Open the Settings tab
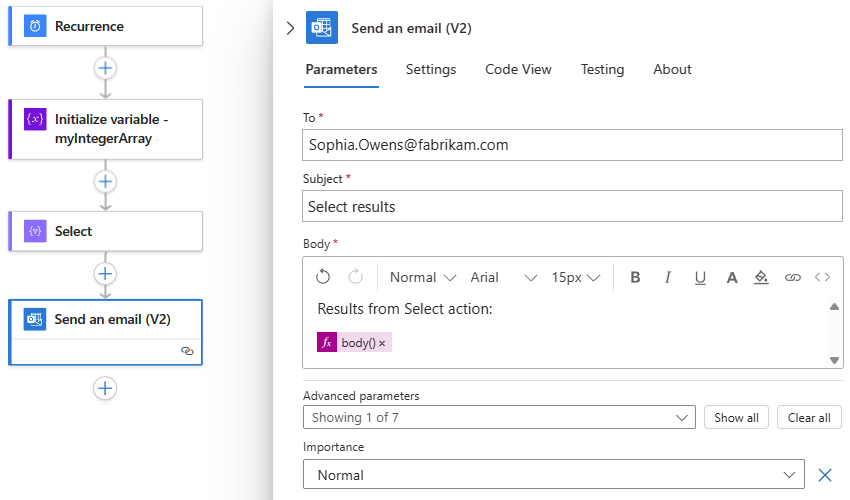Viewport: 850px width, 500px height. (x=431, y=69)
